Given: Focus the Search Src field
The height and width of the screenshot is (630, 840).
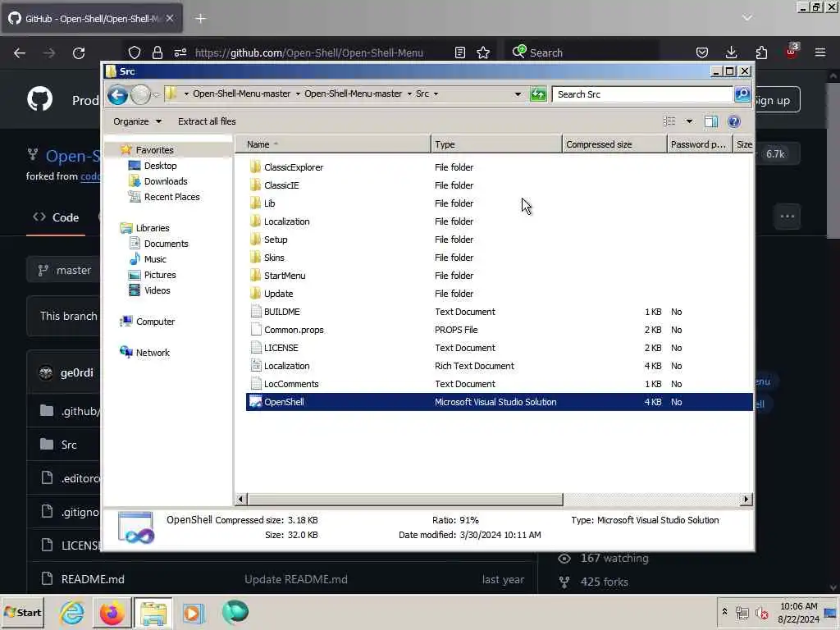Looking at the screenshot, I should [x=643, y=94].
